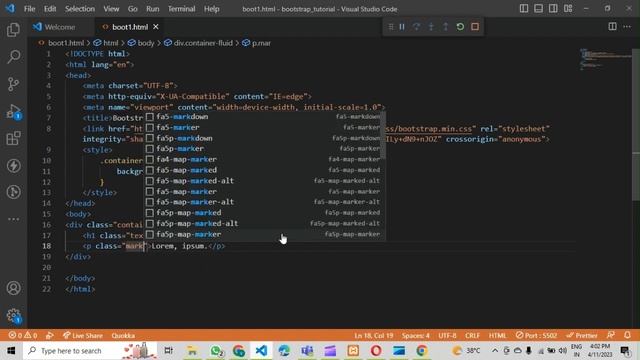Open the Help menu
The image size is (640, 360).
211,9
